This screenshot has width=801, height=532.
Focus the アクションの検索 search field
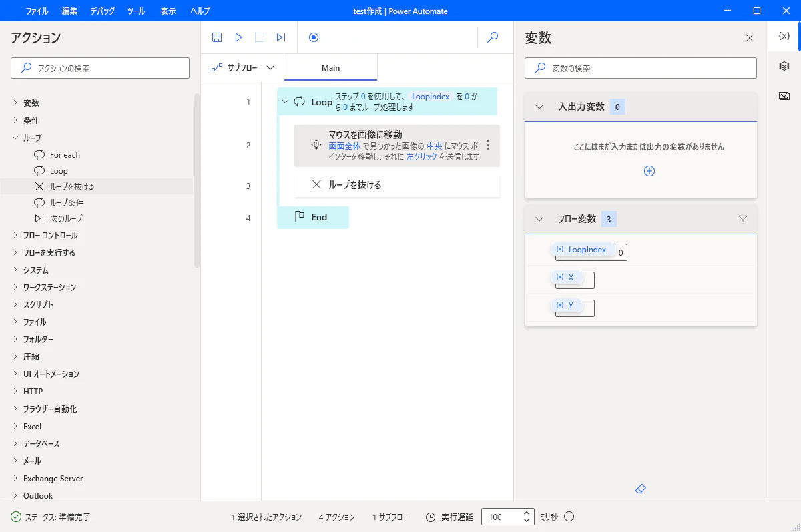tap(100, 68)
